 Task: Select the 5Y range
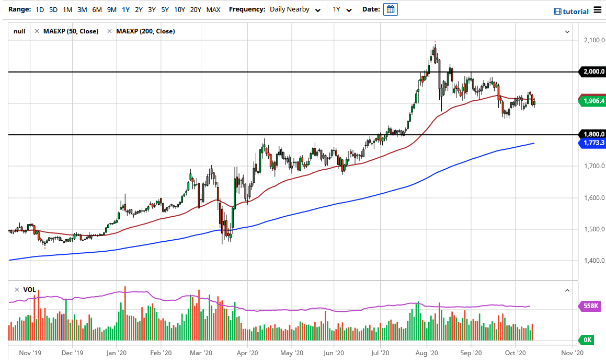coord(165,9)
